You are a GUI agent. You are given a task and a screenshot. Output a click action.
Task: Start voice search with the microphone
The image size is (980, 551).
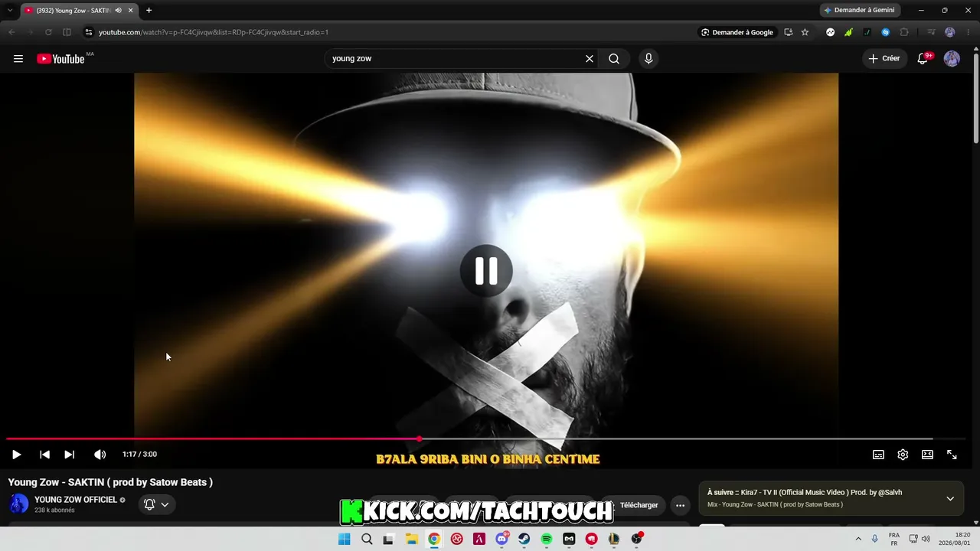point(648,59)
